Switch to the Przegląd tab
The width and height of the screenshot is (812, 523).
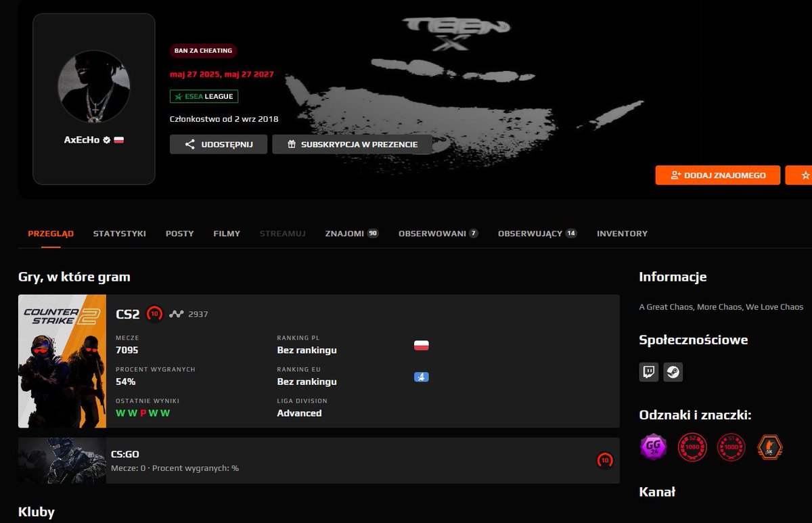click(x=51, y=233)
